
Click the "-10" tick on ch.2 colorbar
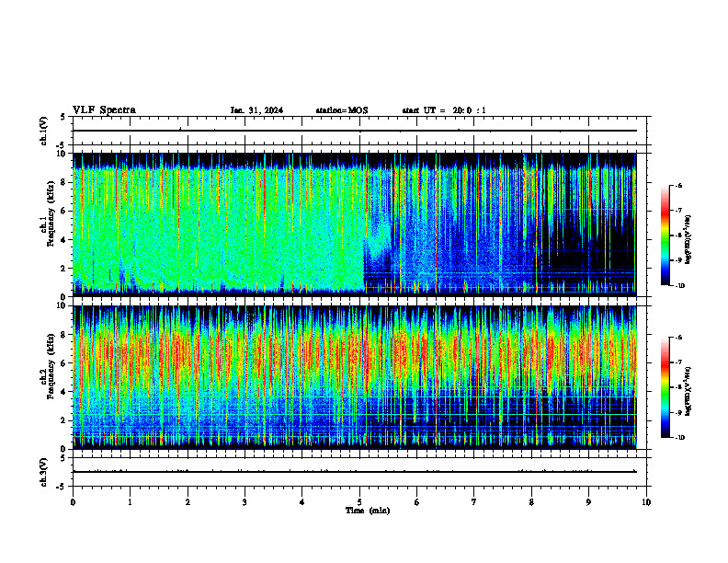pyautogui.click(x=680, y=438)
